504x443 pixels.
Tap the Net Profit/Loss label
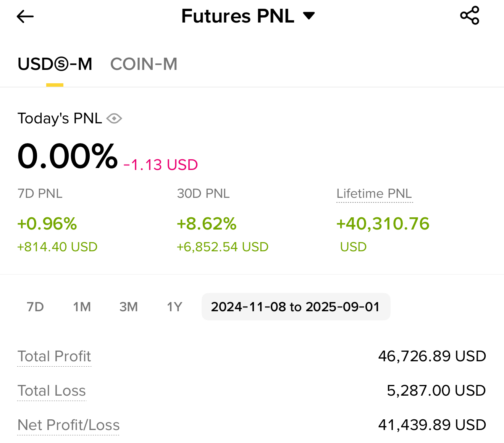pyautogui.click(x=69, y=425)
